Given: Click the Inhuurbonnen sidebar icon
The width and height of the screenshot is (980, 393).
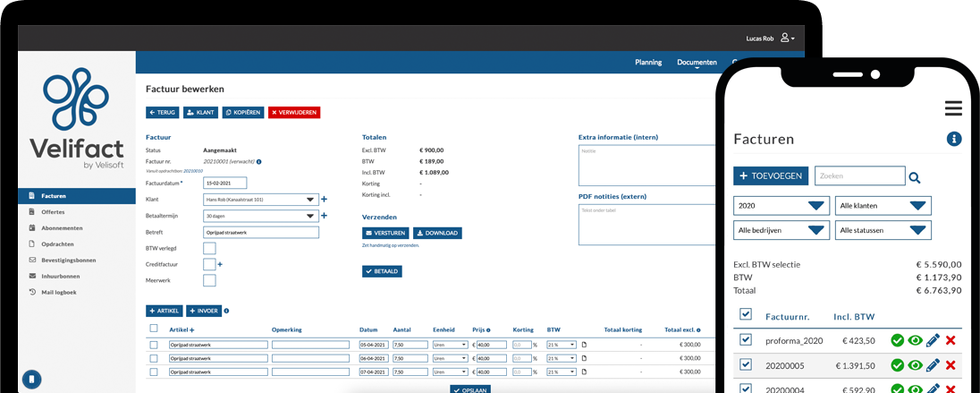Looking at the screenshot, I should (32, 276).
